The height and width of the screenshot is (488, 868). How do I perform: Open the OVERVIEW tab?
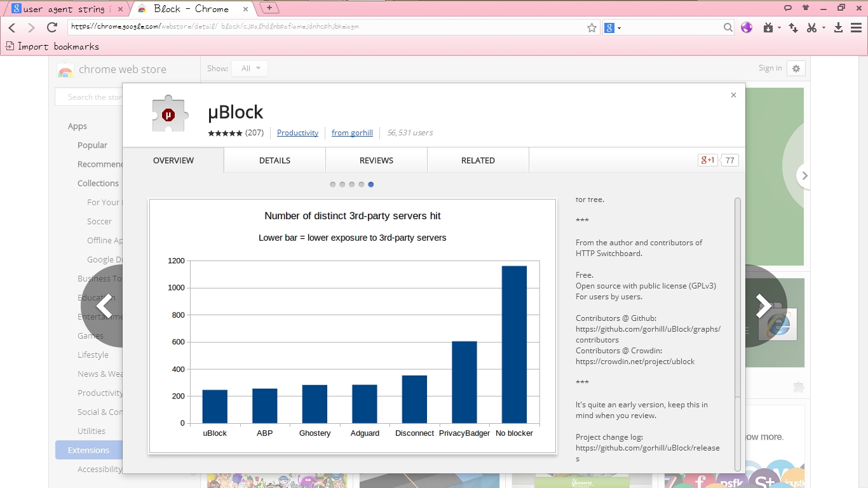pyautogui.click(x=173, y=160)
